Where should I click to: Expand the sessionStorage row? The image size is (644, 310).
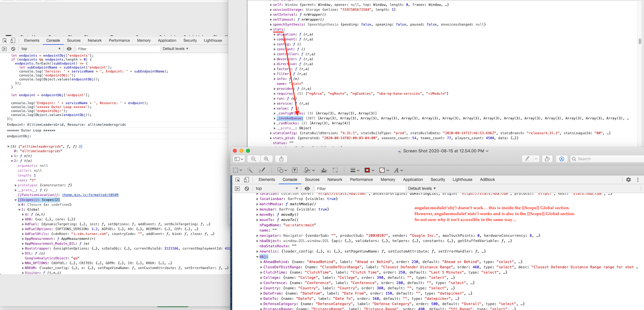click(271, 10)
